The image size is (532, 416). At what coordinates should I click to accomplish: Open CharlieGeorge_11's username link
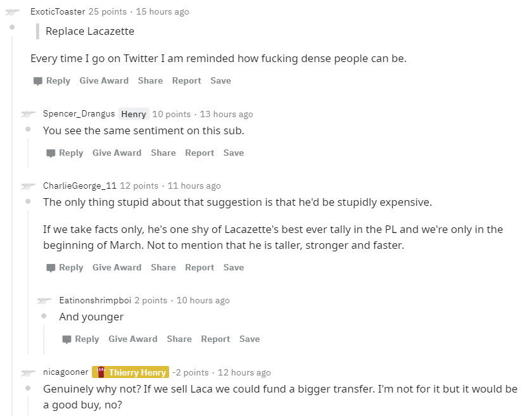tap(79, 186)
